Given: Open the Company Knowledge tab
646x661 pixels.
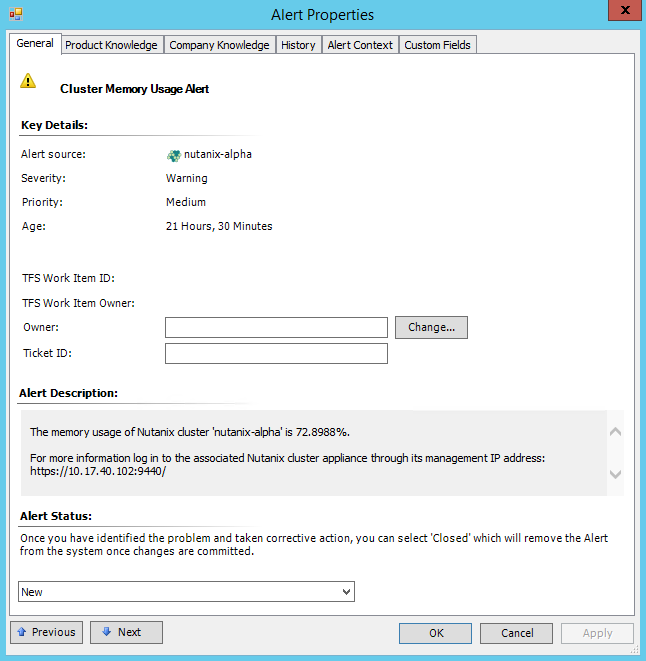Looking at the screenshot, I should point(219,45).
